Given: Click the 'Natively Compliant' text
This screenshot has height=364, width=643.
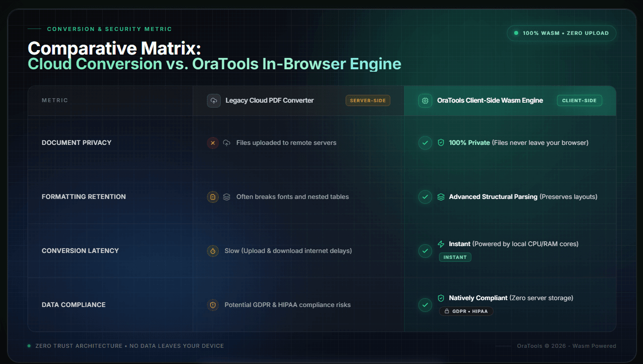Looking at the screenshot, I should 478,298.
